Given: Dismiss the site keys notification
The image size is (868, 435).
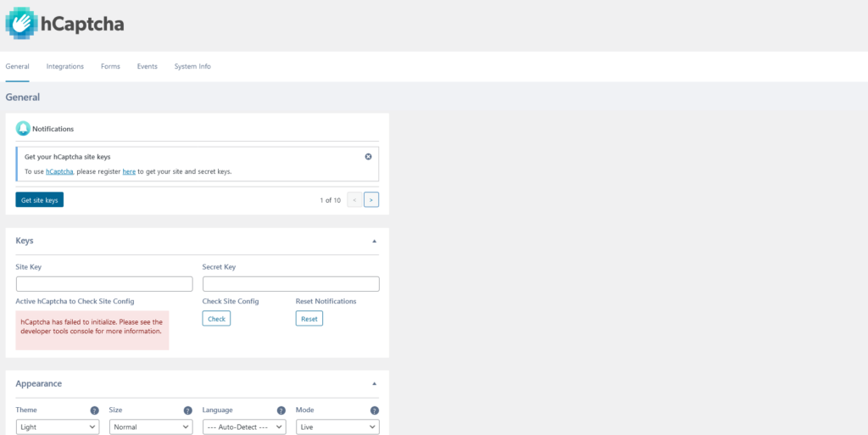Looking at the screenshot, I should [x=368, y=157].
